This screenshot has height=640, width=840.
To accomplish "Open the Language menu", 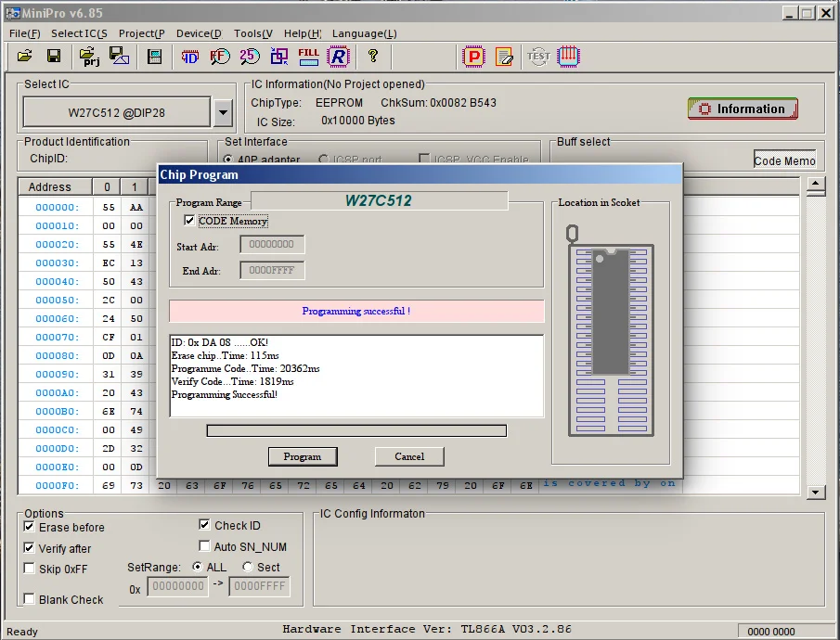I will 364,33.
